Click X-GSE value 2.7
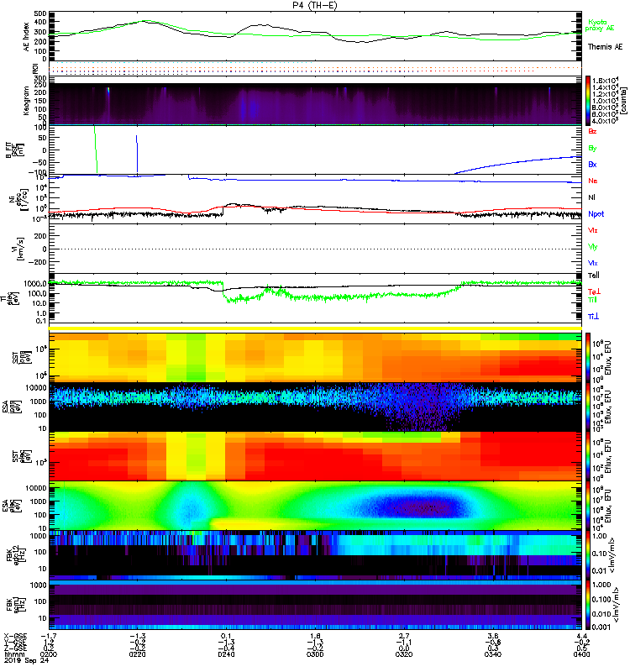Viewport: 630px width, 672px height. [x=404, y=636]
